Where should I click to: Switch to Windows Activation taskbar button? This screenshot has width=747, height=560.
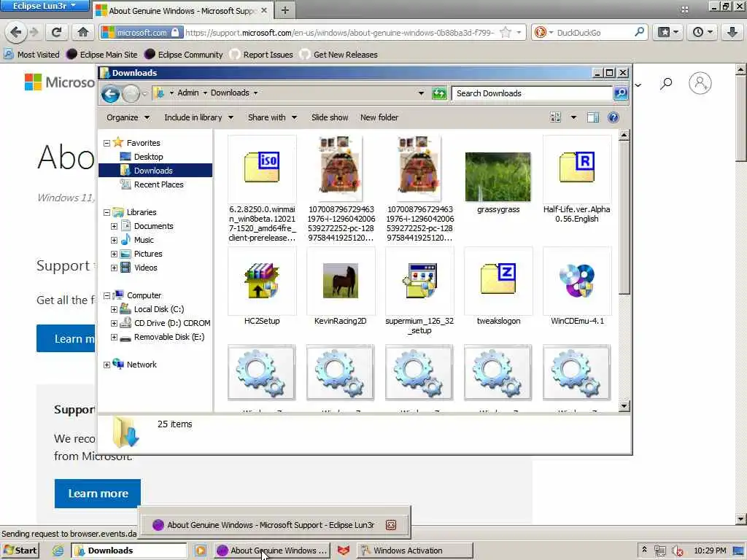coord(415,551)
